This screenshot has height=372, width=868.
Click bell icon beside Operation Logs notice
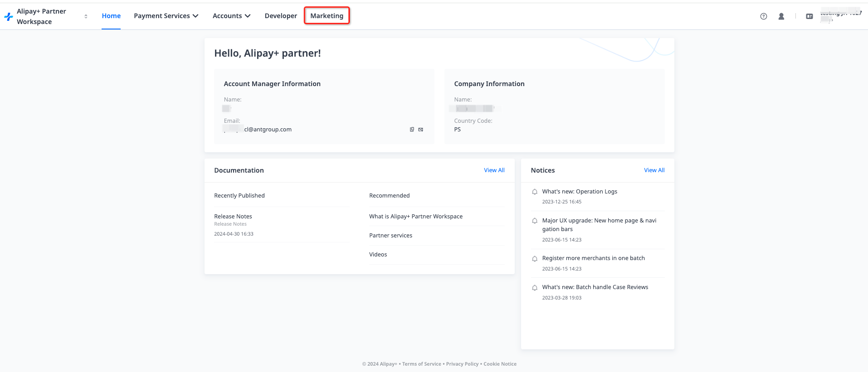[535, 192]
